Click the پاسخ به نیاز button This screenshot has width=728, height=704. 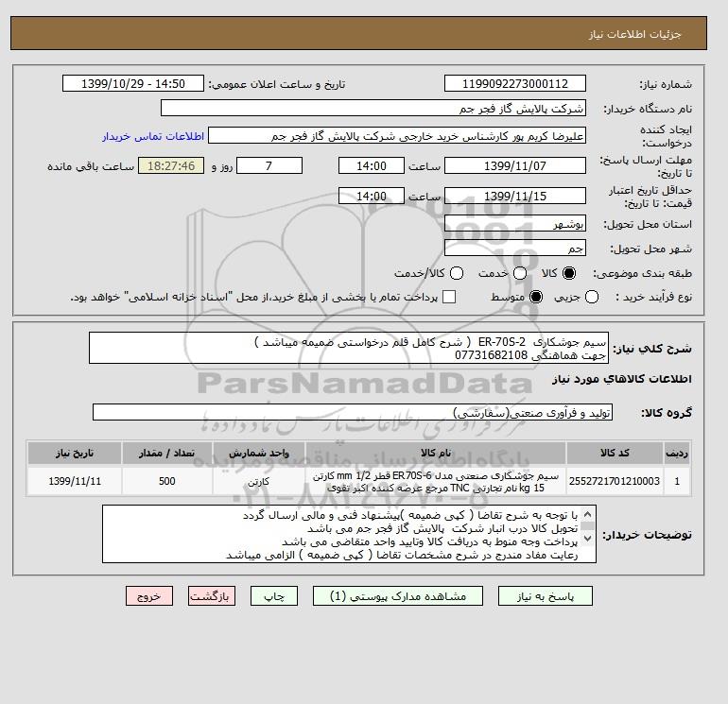546,596
